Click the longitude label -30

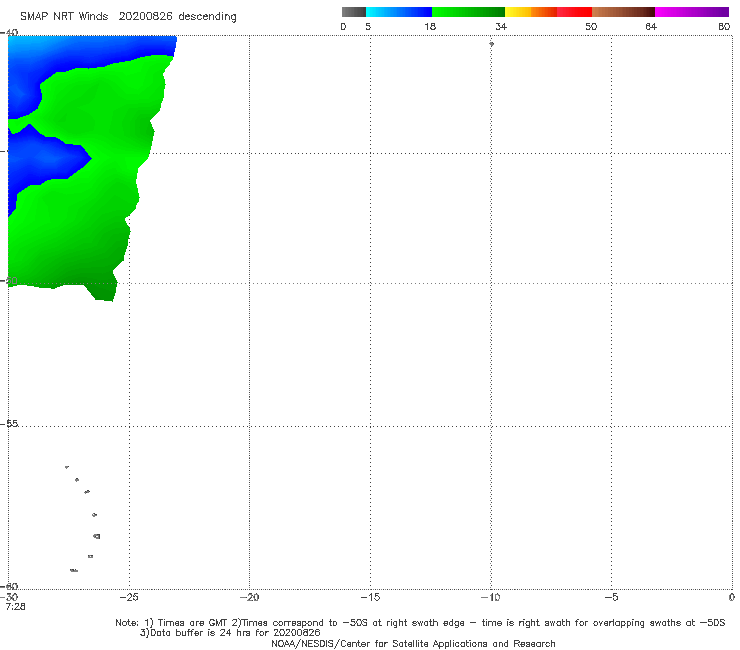(9, 598)
